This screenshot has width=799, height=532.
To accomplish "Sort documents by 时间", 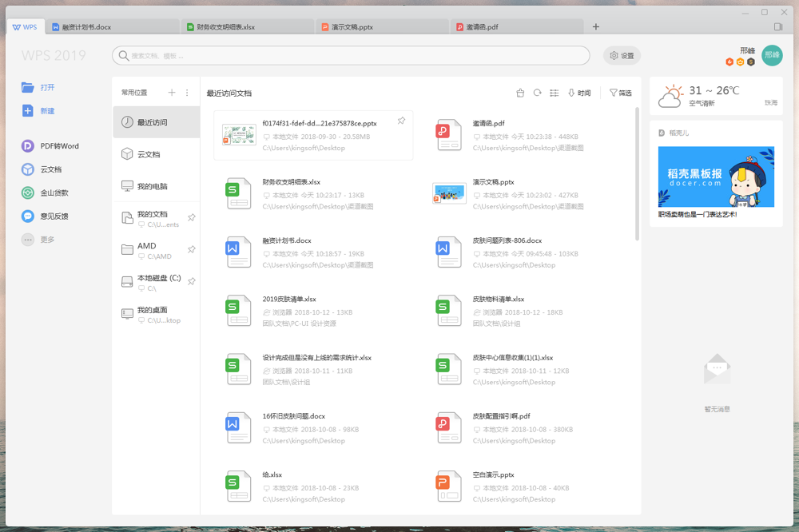I will coord(579,93).
